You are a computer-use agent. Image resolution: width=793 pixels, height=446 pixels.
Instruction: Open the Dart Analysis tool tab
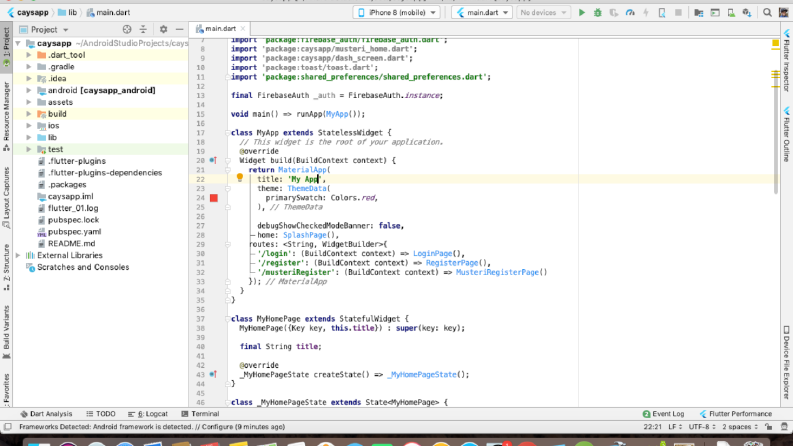(46, 414)
